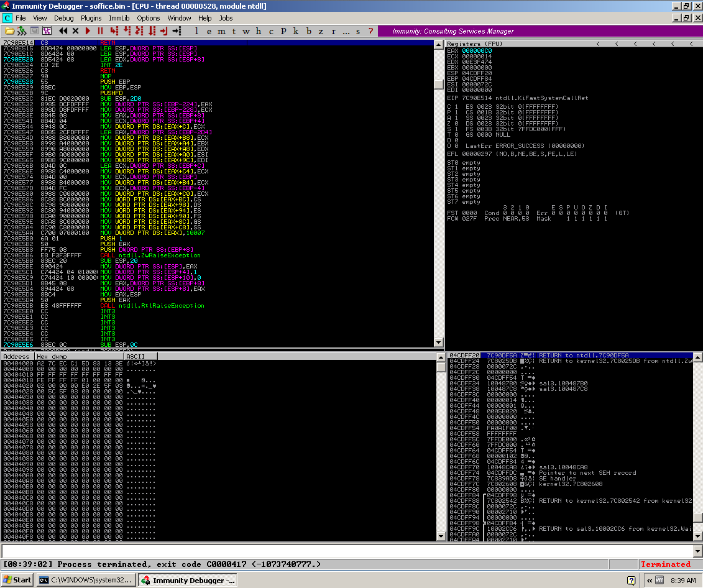Click the Go to address arrow icon
The width and height of the screenshot is (703, 588).
point(177,31)
